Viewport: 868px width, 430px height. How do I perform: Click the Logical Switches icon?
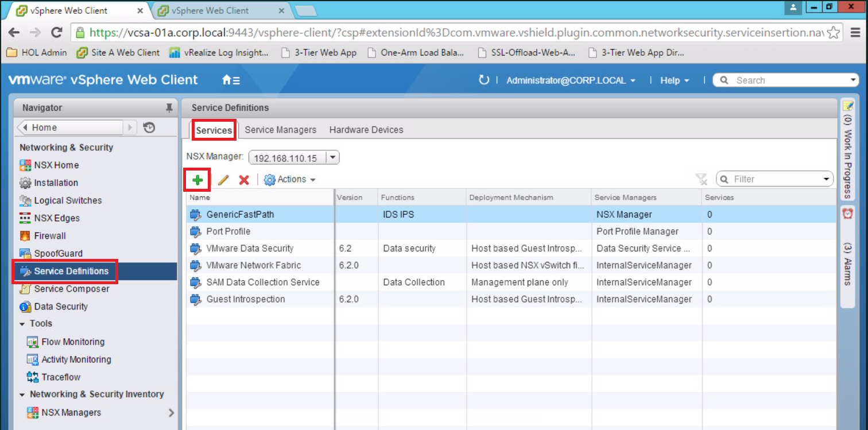click(25, 201)
